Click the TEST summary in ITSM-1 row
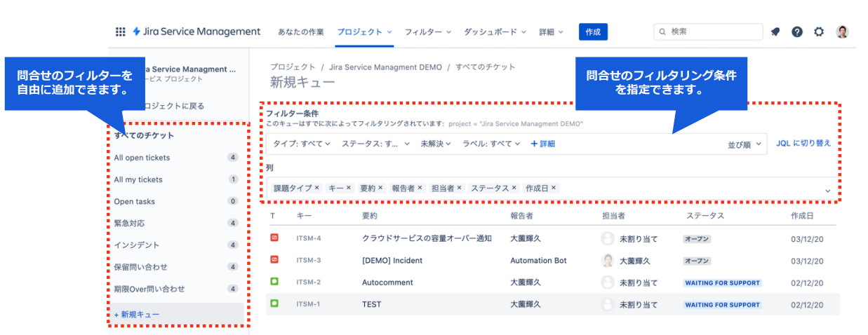Viewport: 868px width, 335px height. 371,305
